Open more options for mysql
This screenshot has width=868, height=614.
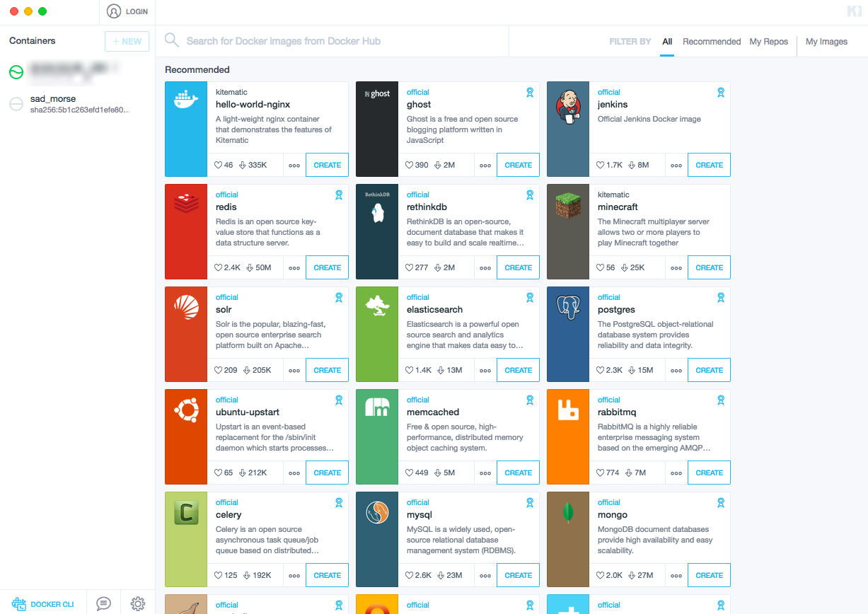click(485, 576)
